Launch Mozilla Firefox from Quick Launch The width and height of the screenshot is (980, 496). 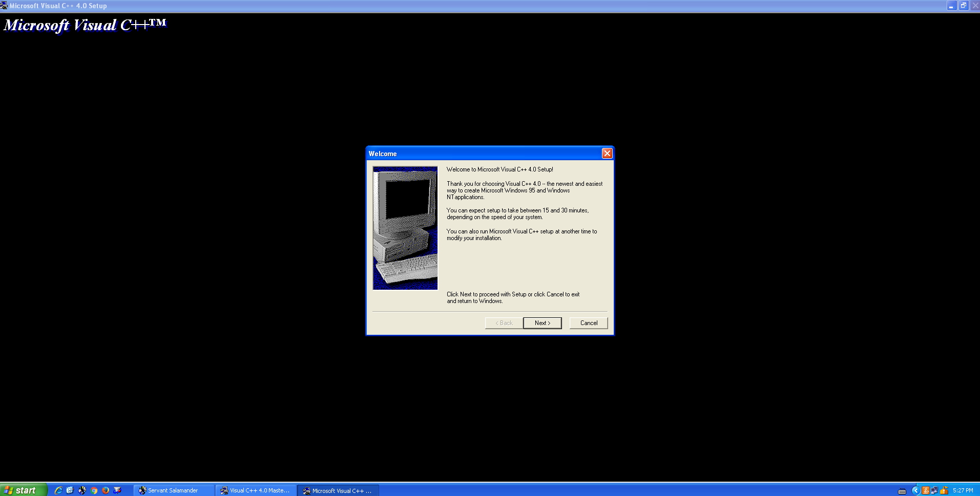[106, 490]
